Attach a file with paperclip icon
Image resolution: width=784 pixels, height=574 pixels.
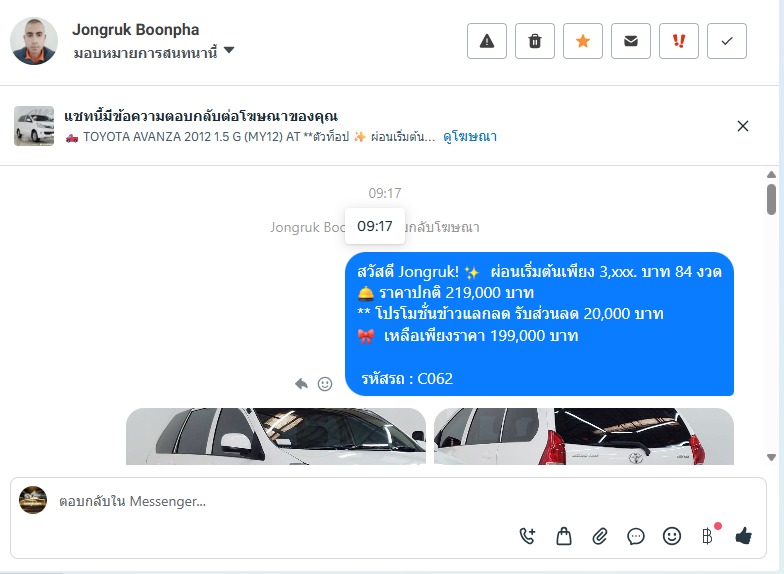[x=600, y=536]
